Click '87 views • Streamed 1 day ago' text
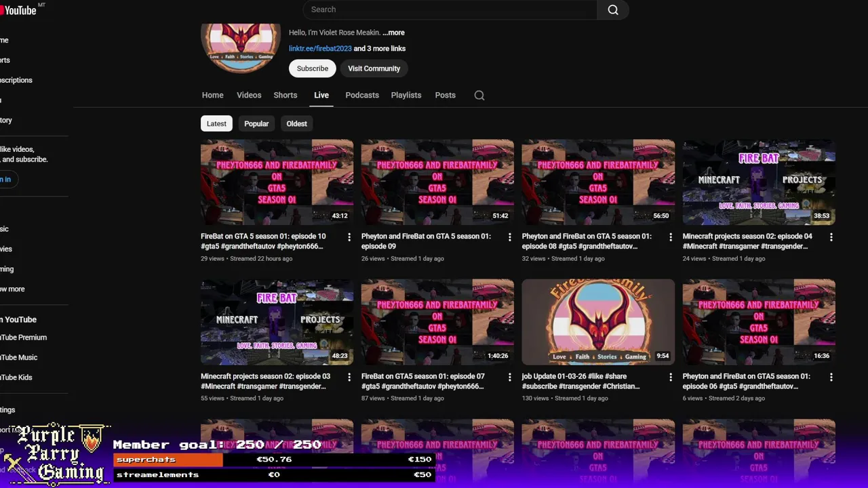 403,399
